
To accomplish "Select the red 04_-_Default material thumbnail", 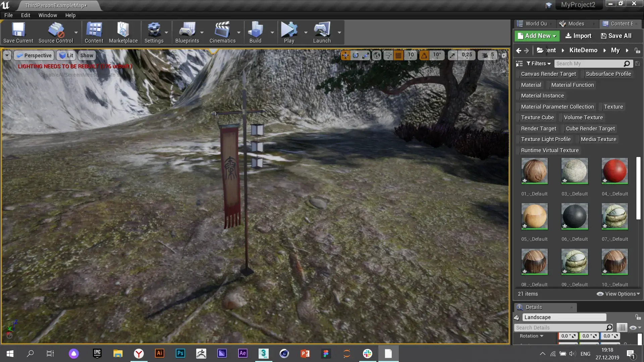I will pyautogui.click(x=614, y=171).
